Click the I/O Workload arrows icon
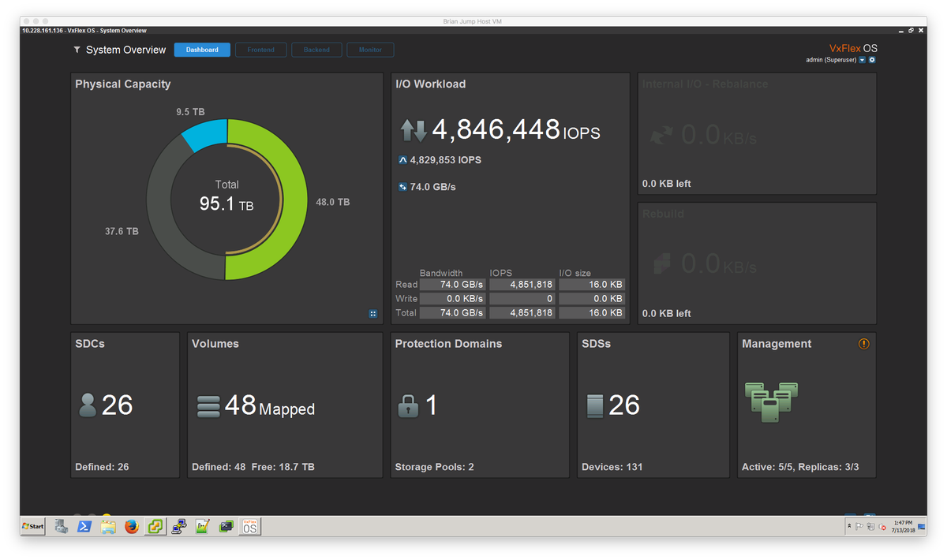Viewport: 947px width, 560px height. coord(413,129)
